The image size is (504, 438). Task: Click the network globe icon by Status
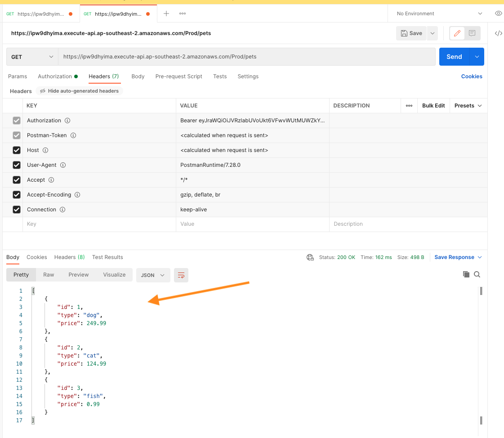coord(310,257)
